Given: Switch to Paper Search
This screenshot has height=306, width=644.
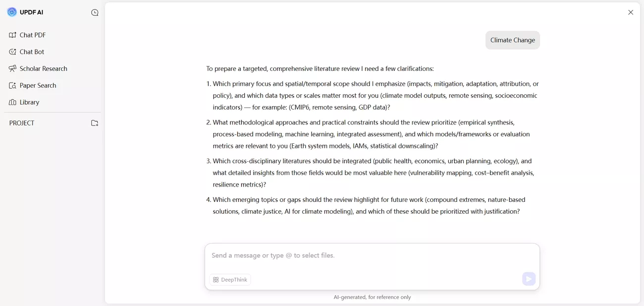Looking at the screenshot, I should click(x=38, y=85).
